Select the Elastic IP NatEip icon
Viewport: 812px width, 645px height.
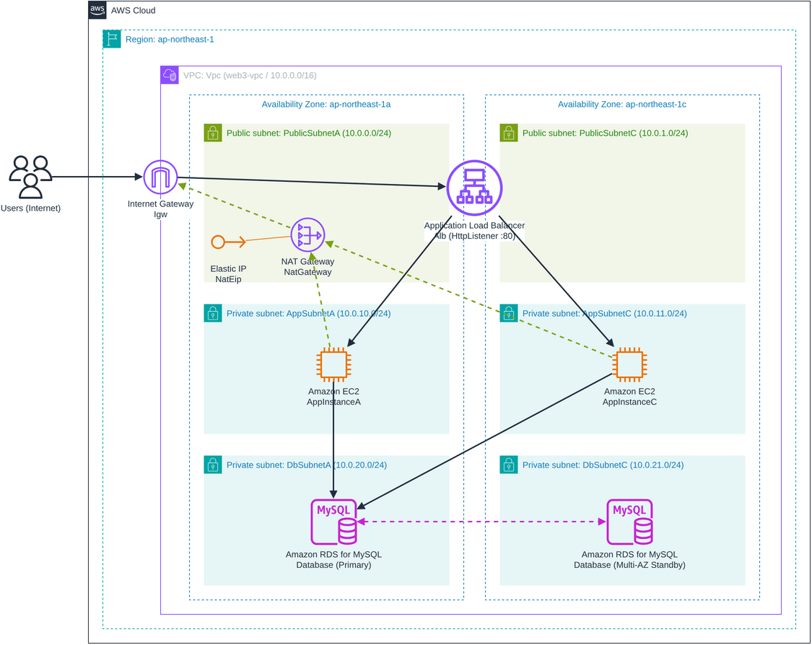click(x=228, y=242)
